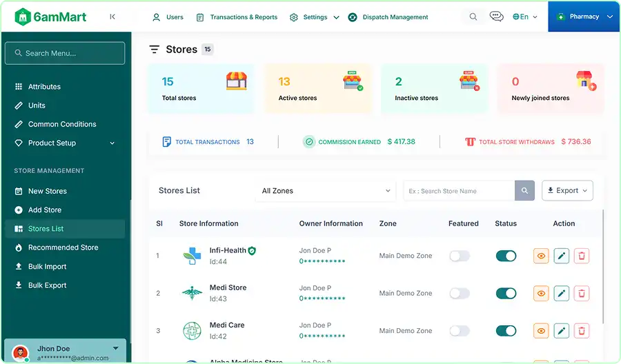Screen dimensions: 621x364
Task: Click Medi Care store name
Action: click(227, 325)
